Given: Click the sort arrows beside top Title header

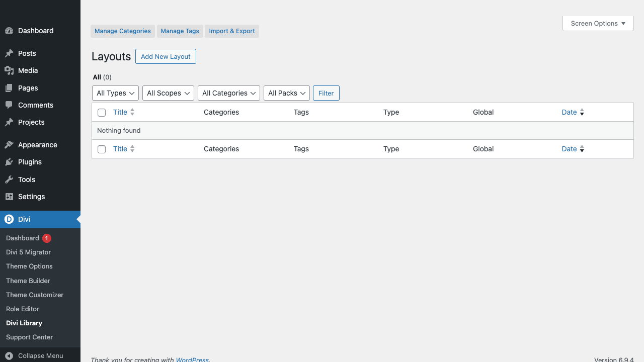Looking at the screenshot, I should pos(132,112).
